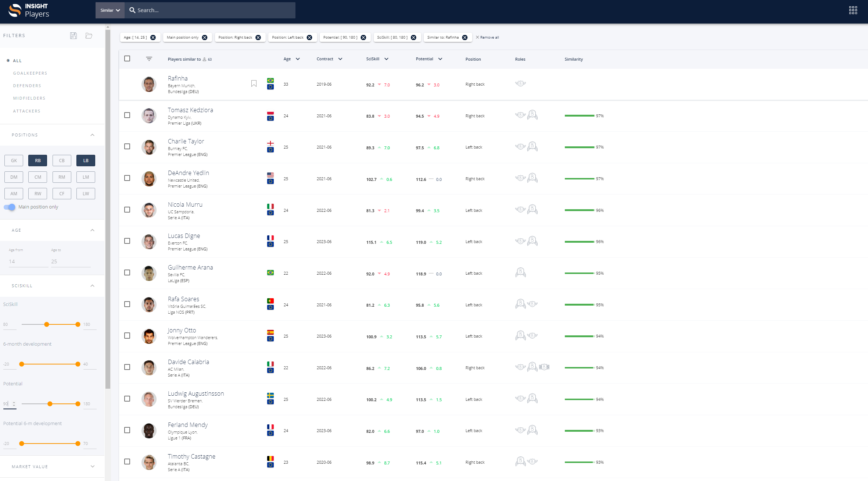Remove the Position: Right back chip

[258, 38]
